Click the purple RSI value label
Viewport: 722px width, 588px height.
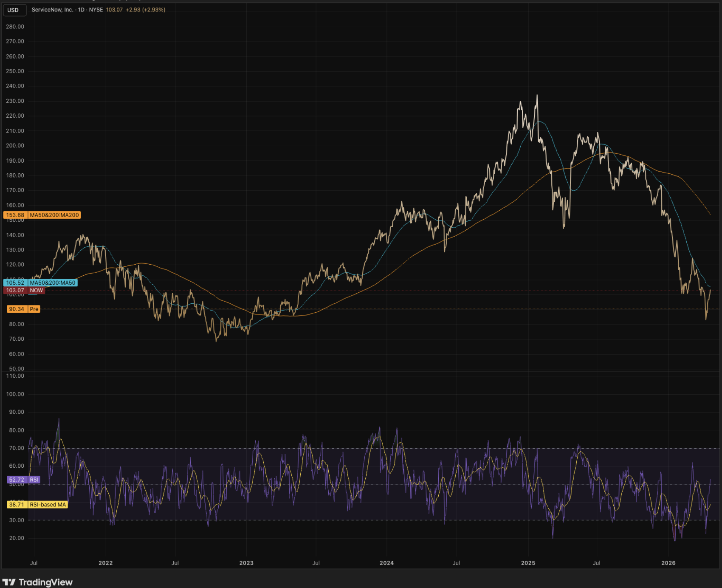coord(23,480)
